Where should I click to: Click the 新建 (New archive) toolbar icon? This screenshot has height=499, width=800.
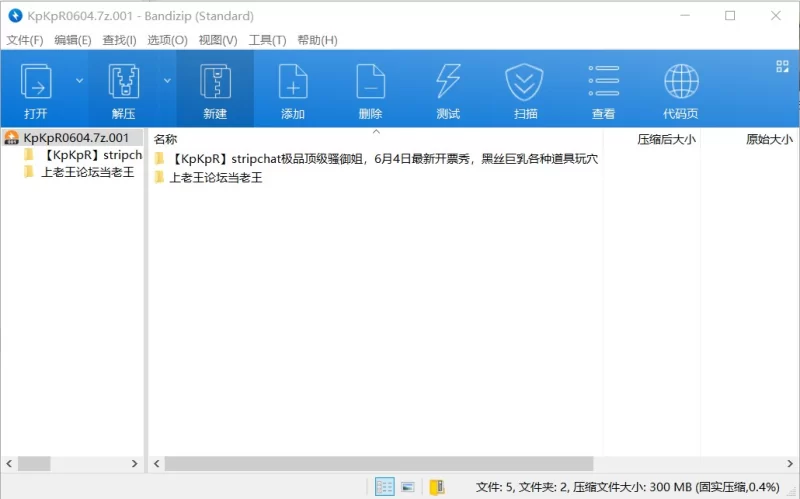click(x=215, y=82)
